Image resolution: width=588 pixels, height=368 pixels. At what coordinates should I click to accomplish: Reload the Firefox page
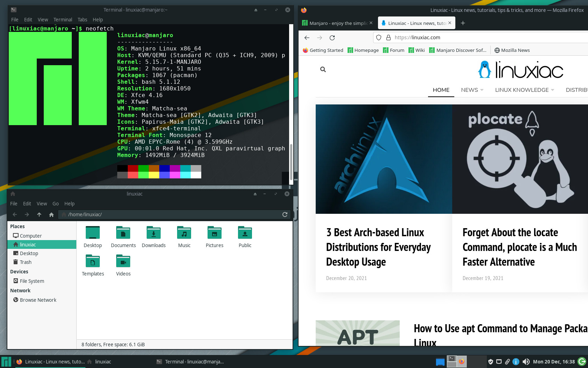(332, 38)
